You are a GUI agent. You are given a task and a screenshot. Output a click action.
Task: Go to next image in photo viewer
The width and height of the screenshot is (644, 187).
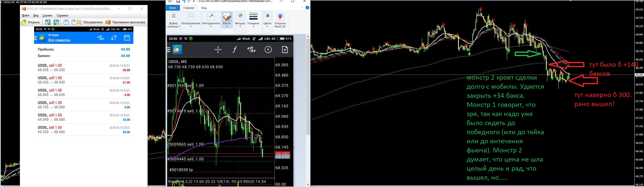tap(56, 22)
